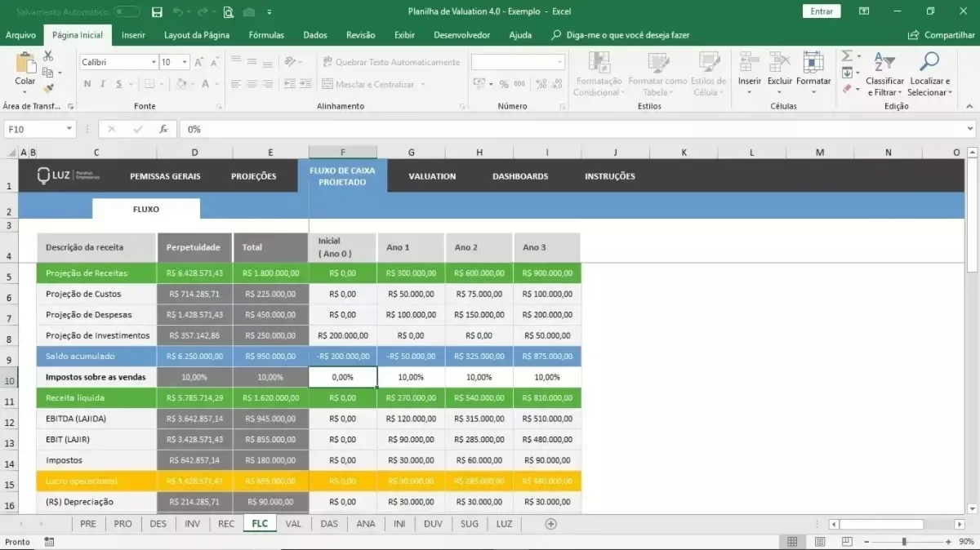Click the zoom slider in status bar
This screenshot has height=550, width=980.
[x=903, y=542]
